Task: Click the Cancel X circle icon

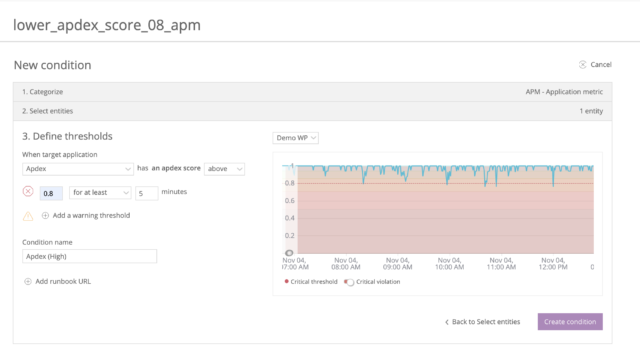Action: pyautogui.click(x=582, y=64)
